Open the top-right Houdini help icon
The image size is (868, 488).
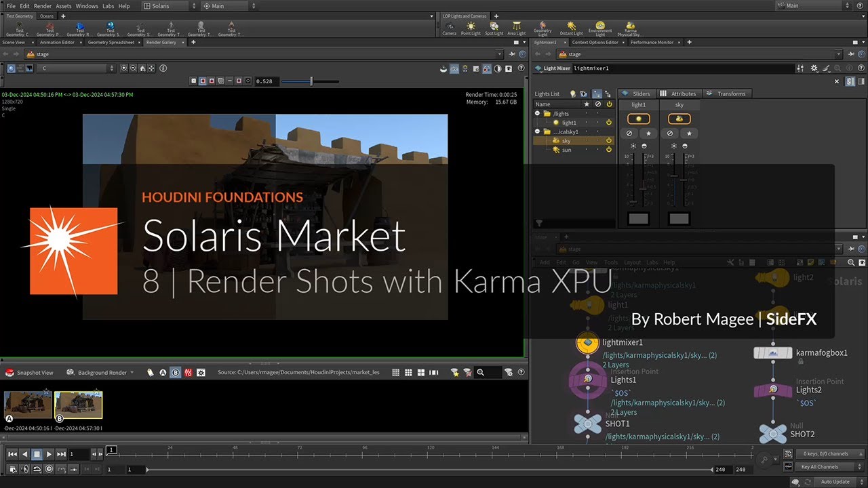click(x=862, y=6)
